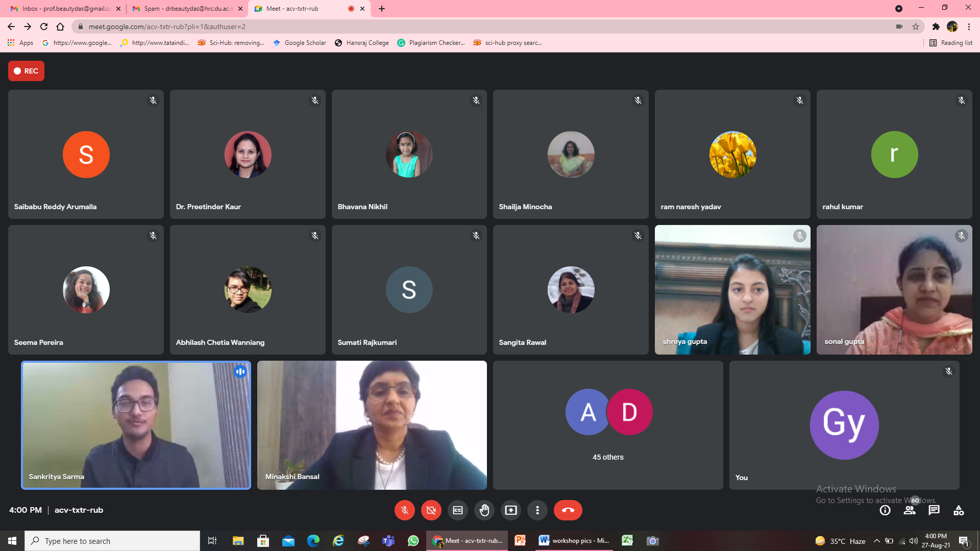This screenshot has width=980, height=551.
Task: Show the participants list
Action: click(909, 510)
